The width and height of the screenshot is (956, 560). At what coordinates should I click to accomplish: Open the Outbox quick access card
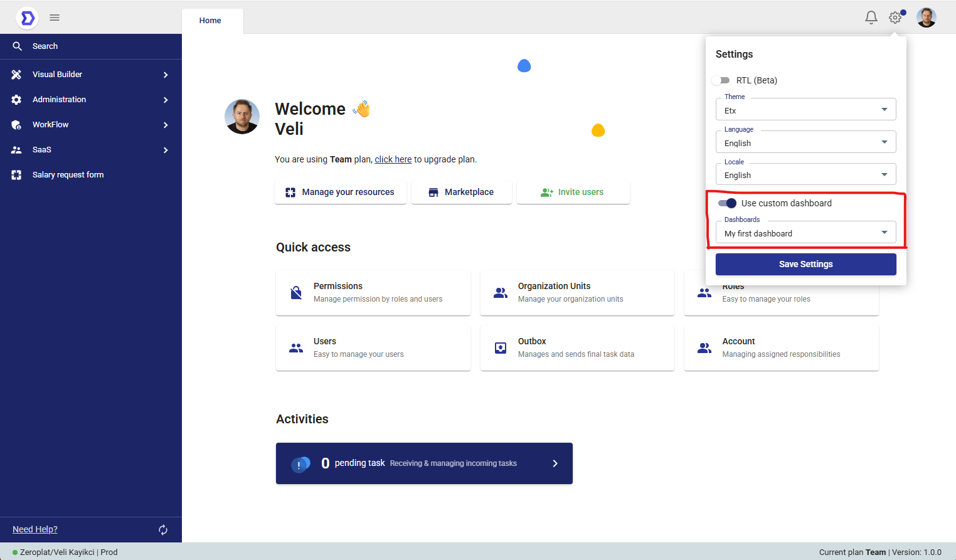point(576,348)
